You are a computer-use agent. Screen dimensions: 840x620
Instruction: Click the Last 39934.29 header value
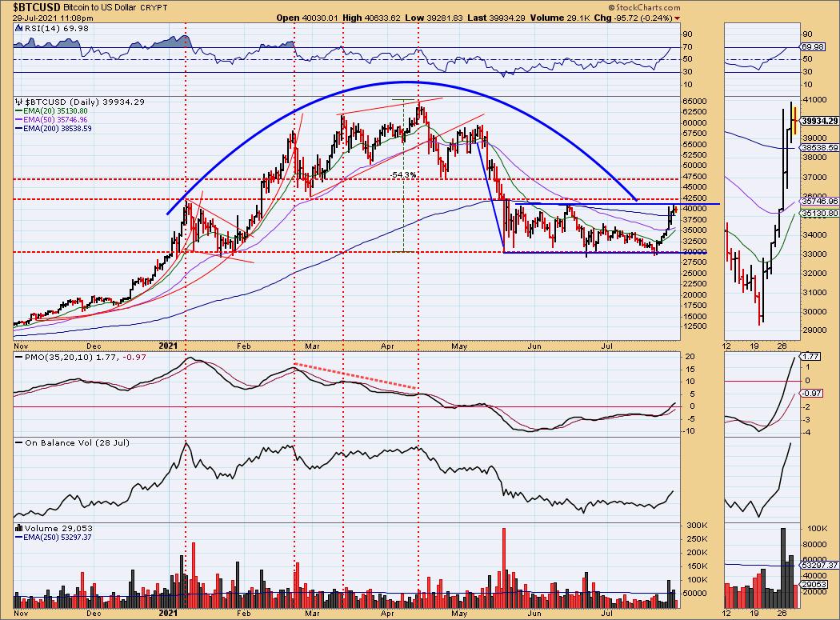coord(496,18)
